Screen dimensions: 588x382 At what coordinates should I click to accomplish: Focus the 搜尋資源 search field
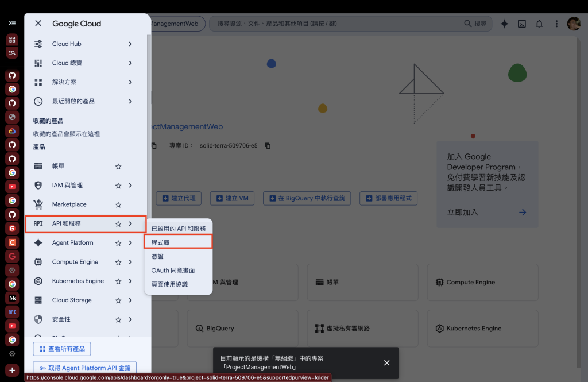tap(338, 24)
